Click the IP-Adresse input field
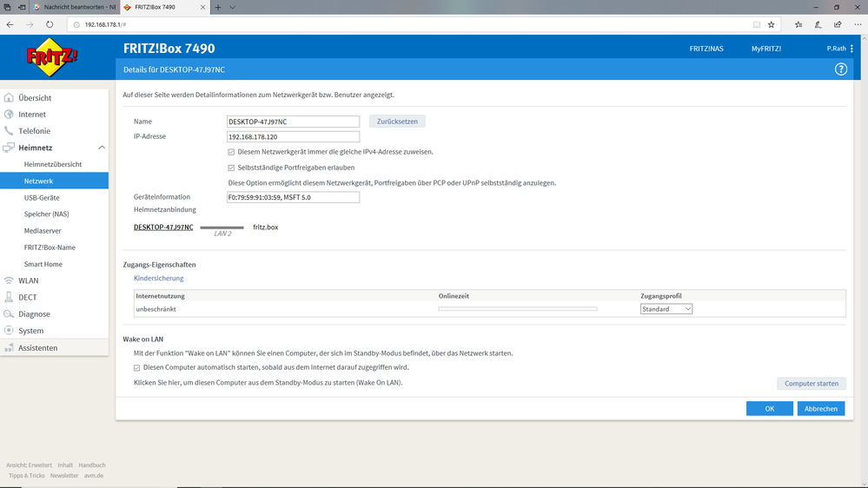The width and height of the screenshot is (868, 488). 293,136
